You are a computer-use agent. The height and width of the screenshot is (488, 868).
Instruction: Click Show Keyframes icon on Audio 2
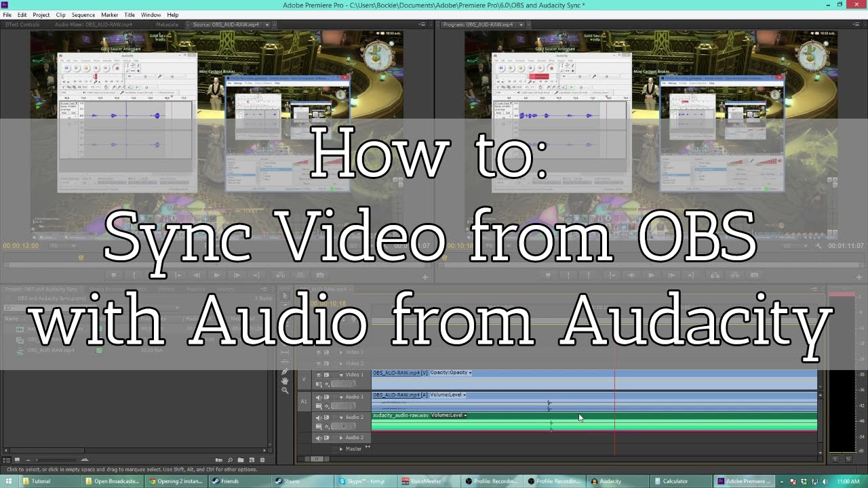pos(327,426)
